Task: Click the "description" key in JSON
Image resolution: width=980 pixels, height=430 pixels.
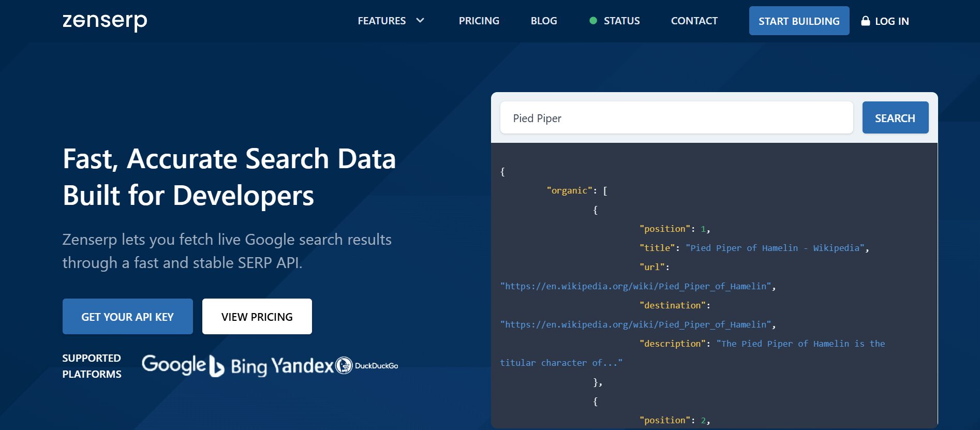Action: [x=672, y=344]
